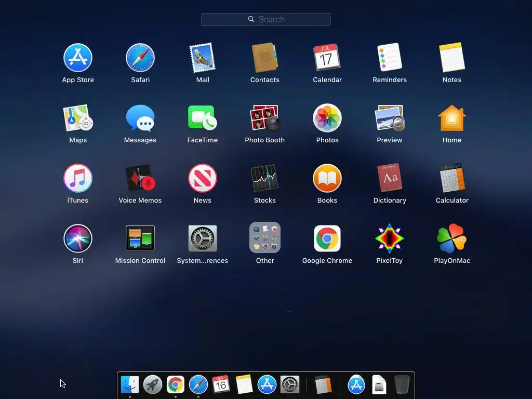This screenshot has width=532, height=399.
Task: Open the document stack in Dock
Action: coord(379,384)
